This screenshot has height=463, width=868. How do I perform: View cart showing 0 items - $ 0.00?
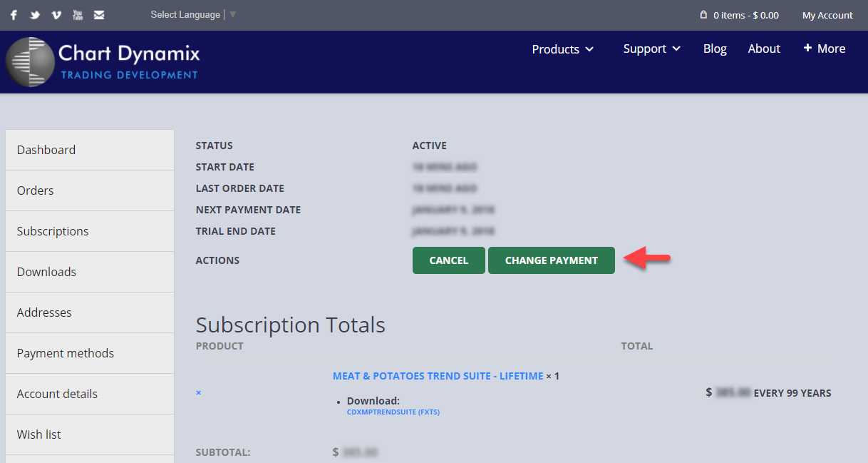click(x=745, y=15)
